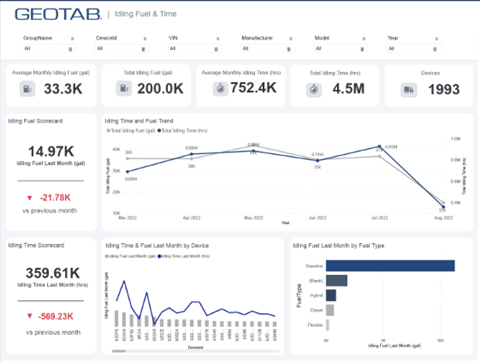
Task: Click the truck icon beside 1993
Action: click(x=409, y=90)
